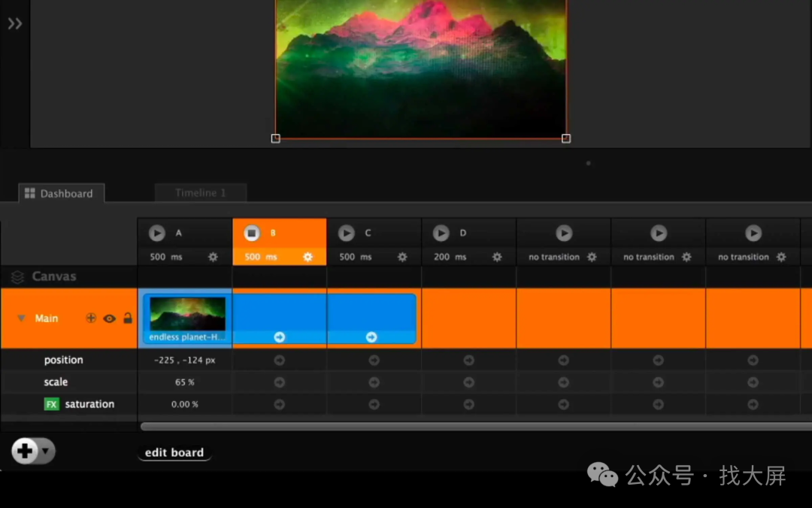Collapse the Main layer disclosure triangle

tap(21, 318)
